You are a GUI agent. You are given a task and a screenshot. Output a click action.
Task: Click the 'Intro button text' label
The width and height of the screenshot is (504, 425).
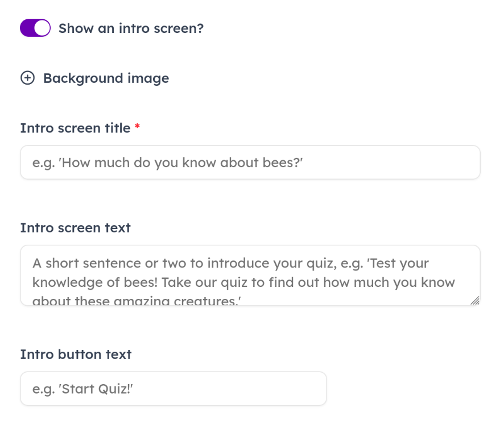pyautogui.click(x=76, y=355)
